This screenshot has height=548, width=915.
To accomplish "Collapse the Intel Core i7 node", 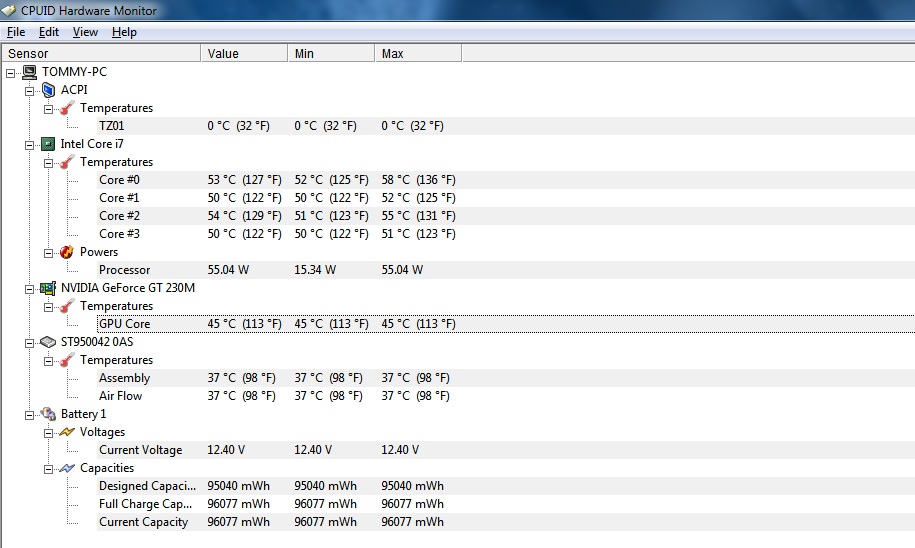I will [29, 145].
